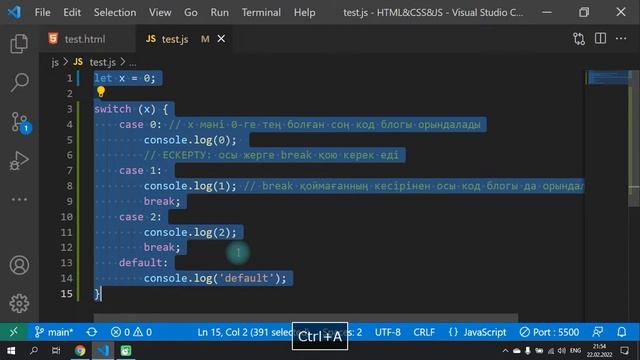
Task: Open problems panel via errors and warnings count
Action: click(x=131, y=332)
